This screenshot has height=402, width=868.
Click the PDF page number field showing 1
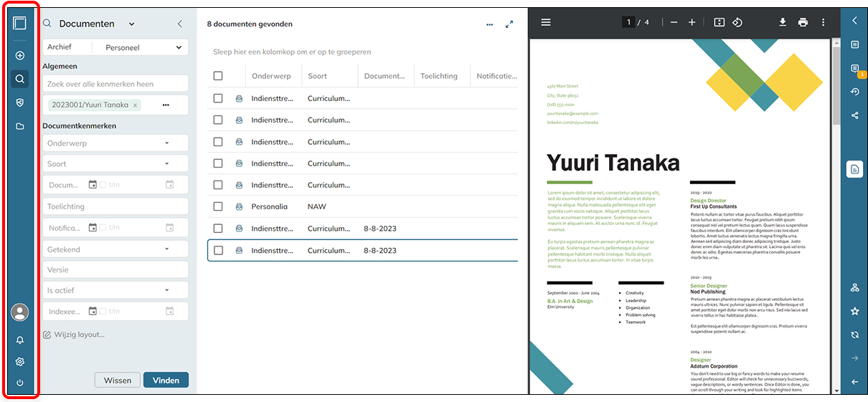coord(629,22)
